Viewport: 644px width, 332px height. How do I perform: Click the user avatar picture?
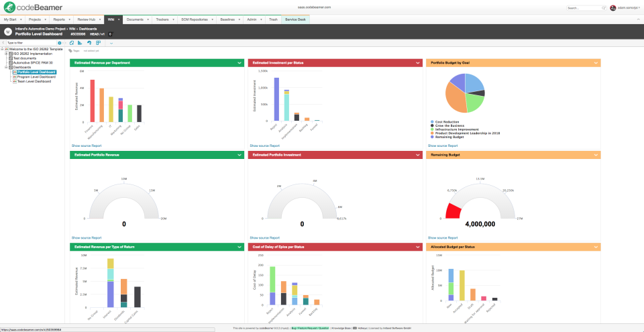pos(612,7)
